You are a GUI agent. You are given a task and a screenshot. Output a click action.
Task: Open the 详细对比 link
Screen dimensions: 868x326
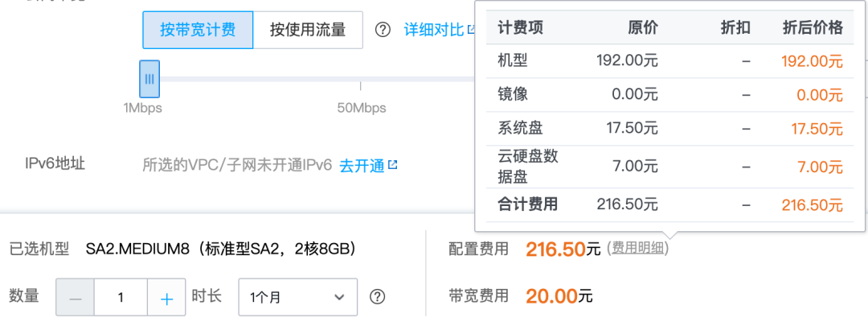pos(434,30)
